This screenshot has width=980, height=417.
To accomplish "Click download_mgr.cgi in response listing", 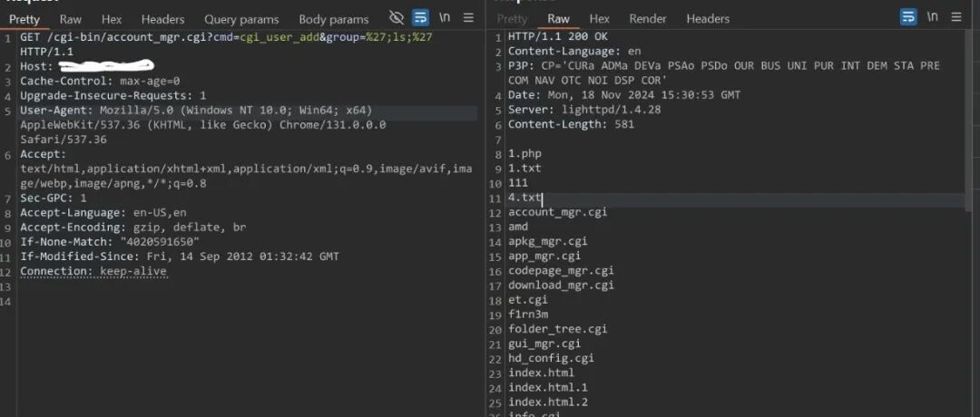I will [x=561, y=286].
